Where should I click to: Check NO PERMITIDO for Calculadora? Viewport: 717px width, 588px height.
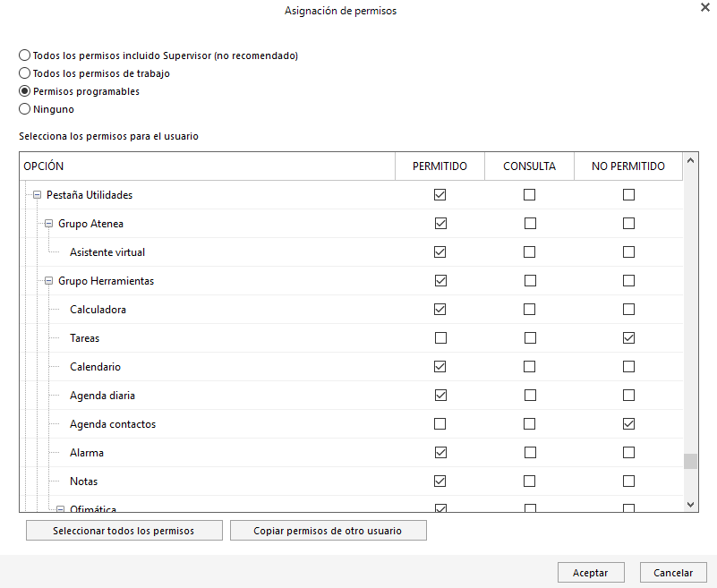(628, 310)
